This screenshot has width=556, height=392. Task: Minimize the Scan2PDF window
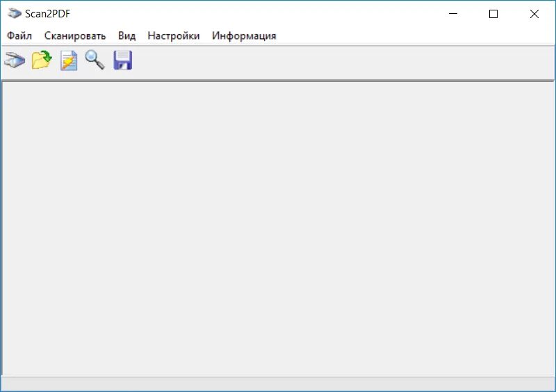pyautogui.click(x=453, y=14)
